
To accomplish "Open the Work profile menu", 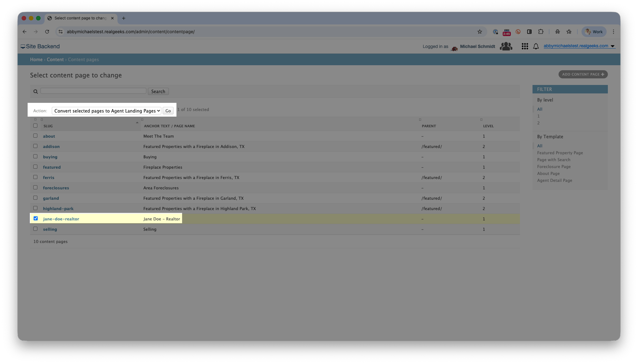I will point(594,32).
